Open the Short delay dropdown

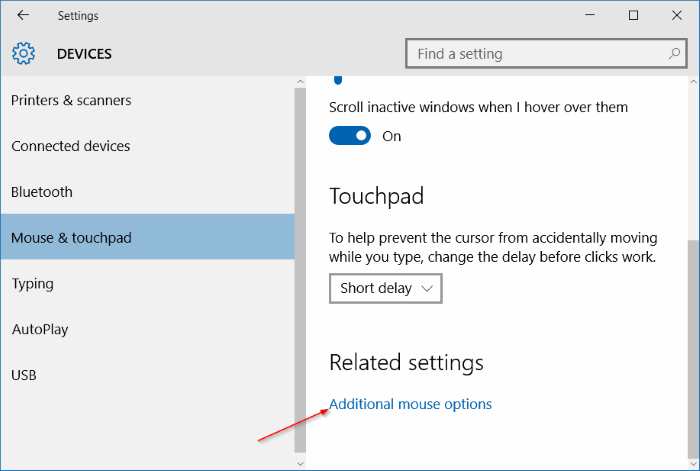[385, 288]
